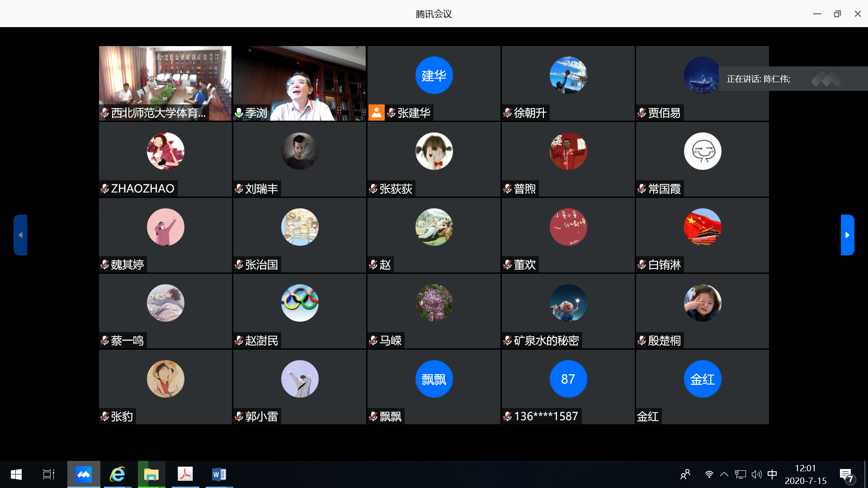Open Internet Explorer from the taskbar
This screenshot has height=488, width=868.
(x=118, y=474)
